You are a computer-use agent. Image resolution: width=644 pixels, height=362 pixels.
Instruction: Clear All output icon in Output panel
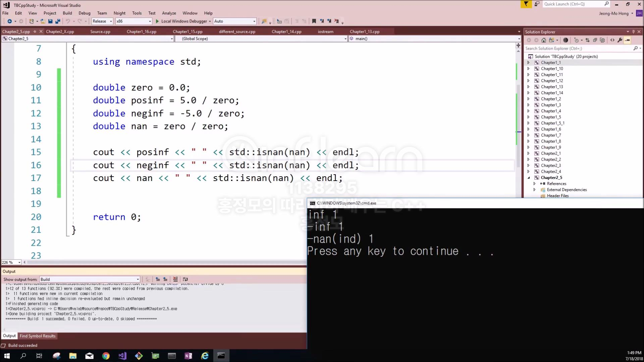pos(175,279)
